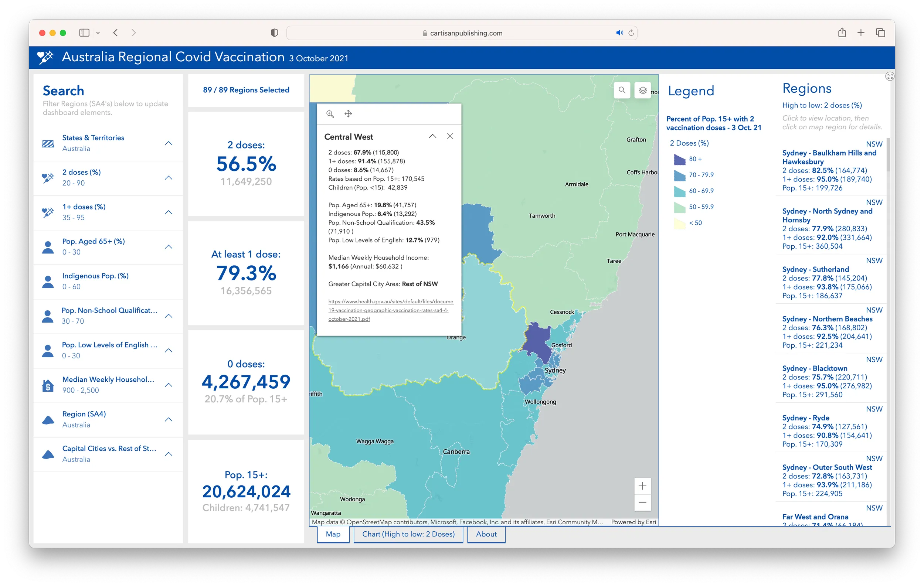Open the sidebar dropdown arrow in Safari
924x586 pixels.
[98, 33]
